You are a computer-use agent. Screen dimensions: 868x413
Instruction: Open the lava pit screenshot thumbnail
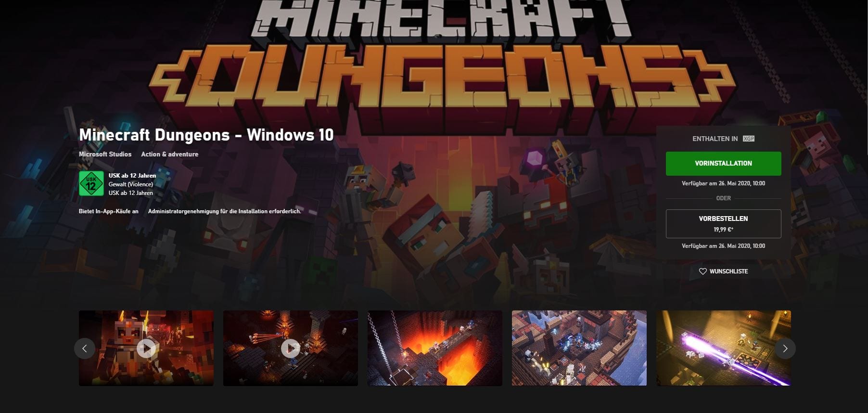pos(434,348)
